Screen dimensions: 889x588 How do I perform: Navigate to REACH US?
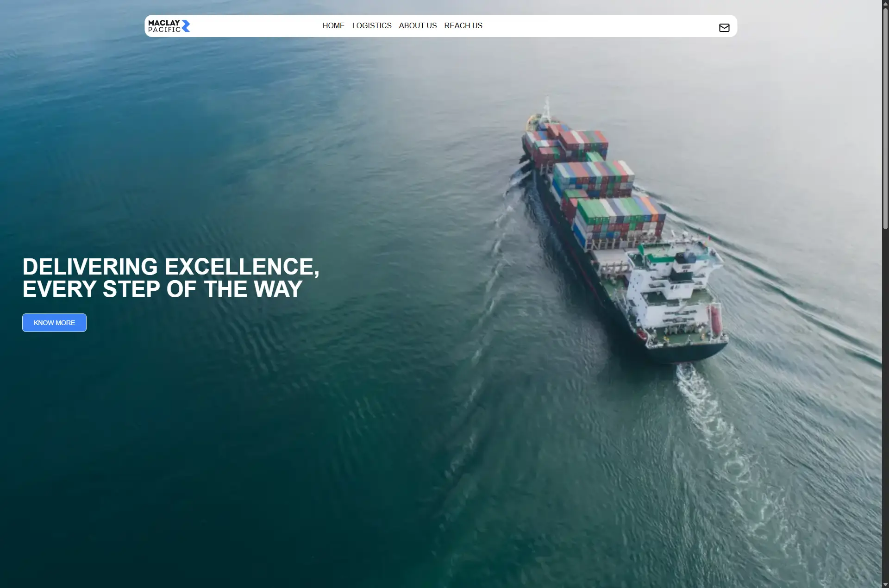click(463, 26)
